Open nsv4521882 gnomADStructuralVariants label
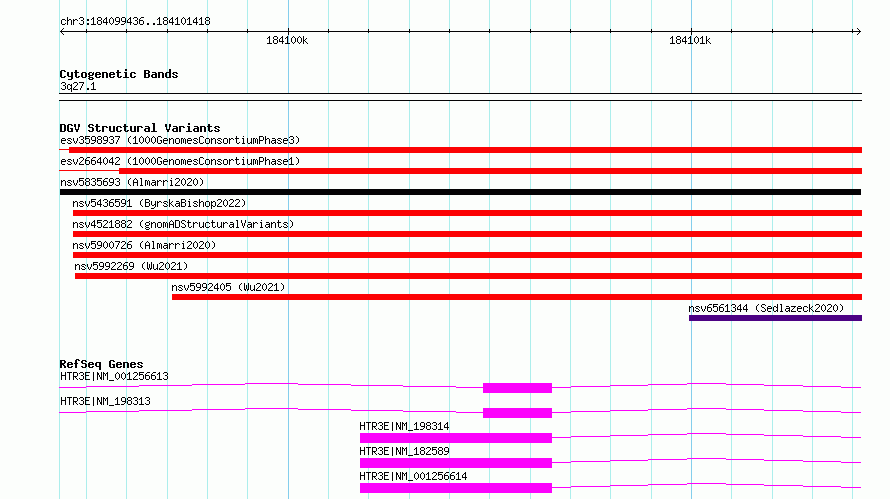 [x=183, y=224]
